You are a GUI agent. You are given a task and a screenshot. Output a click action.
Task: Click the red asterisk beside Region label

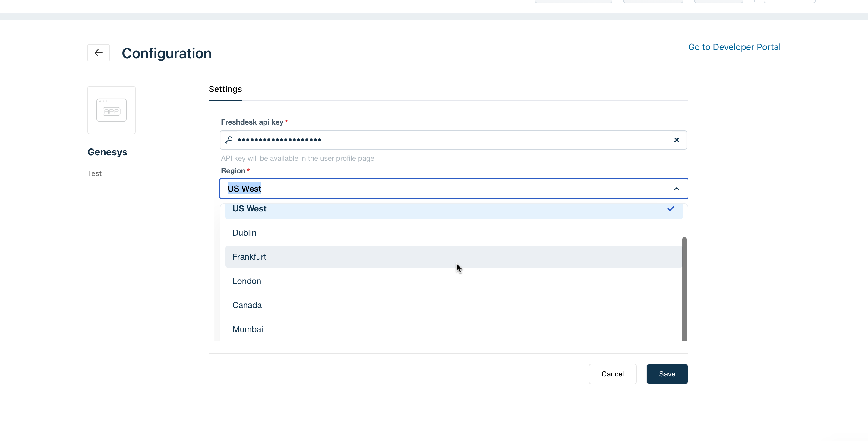[248, 170]
